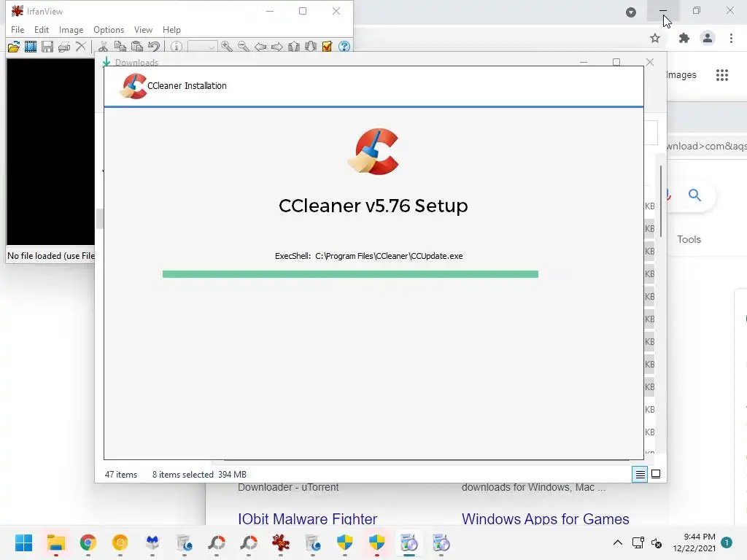Click the ExecShell CCUpdate.exe status text
Image resolution: width=747 pixels, height=560 pixels.
pos(368,256)
